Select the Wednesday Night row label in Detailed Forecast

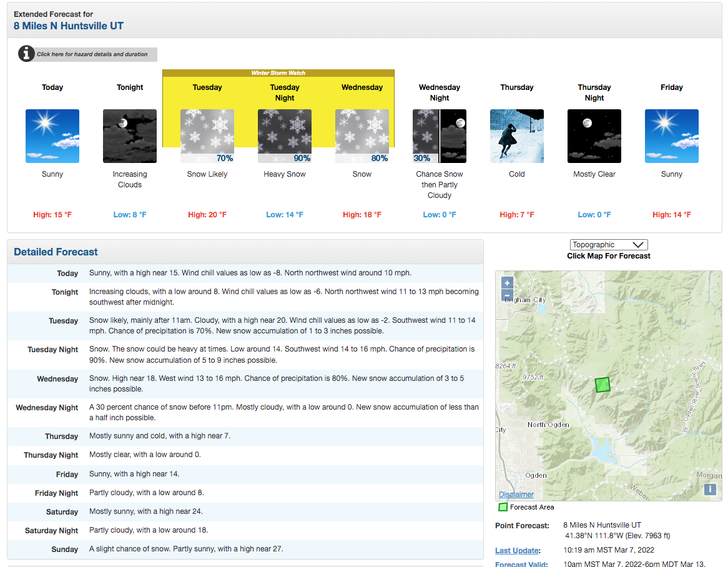coord(47,408)
